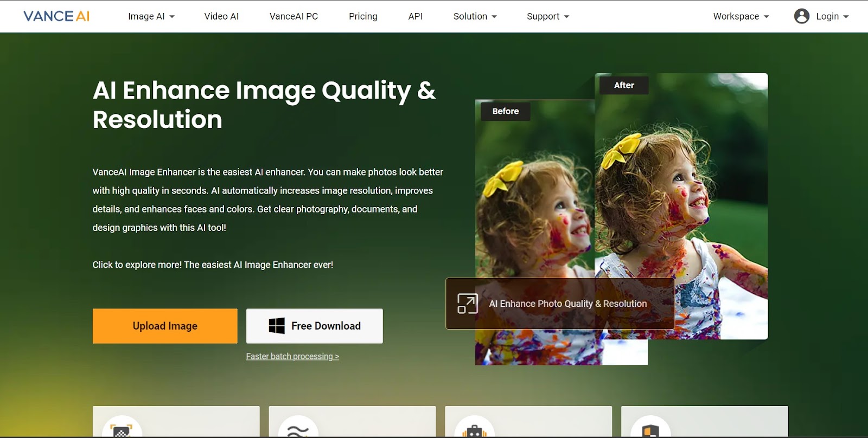Screen dimensions: 868x438
Task: View the Pricing page
Action: point(363,16)
